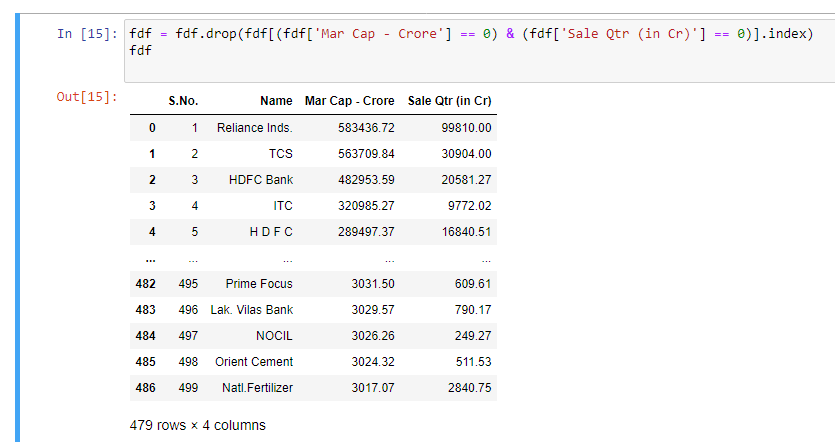The height and width of the screenshot is (442, 835).
Task: Click the 289497.37 market cap value
Action: (366, 232)
